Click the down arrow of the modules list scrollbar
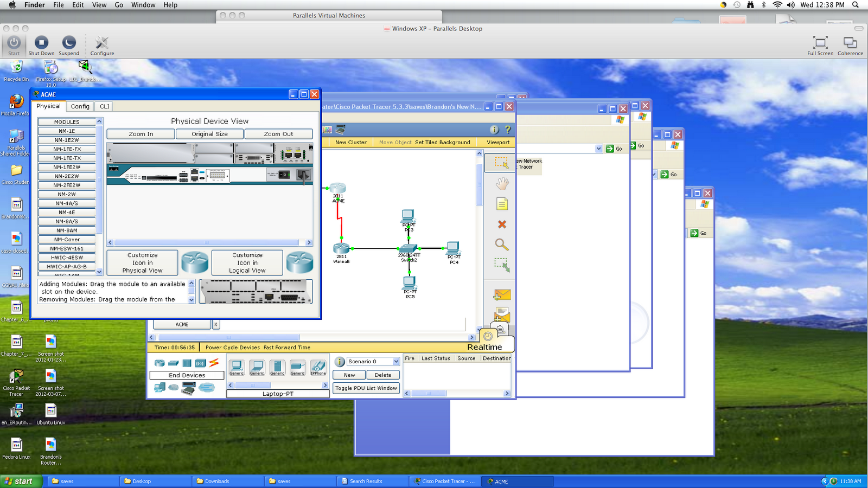The height and width of the screenshot is (488, 868). [x=99, y=272]
